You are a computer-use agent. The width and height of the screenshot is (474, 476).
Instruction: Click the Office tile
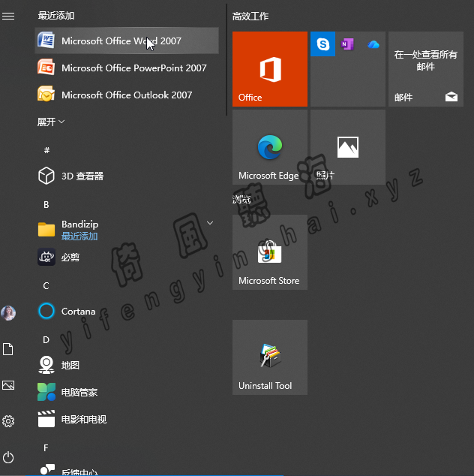tap(270, 69)
